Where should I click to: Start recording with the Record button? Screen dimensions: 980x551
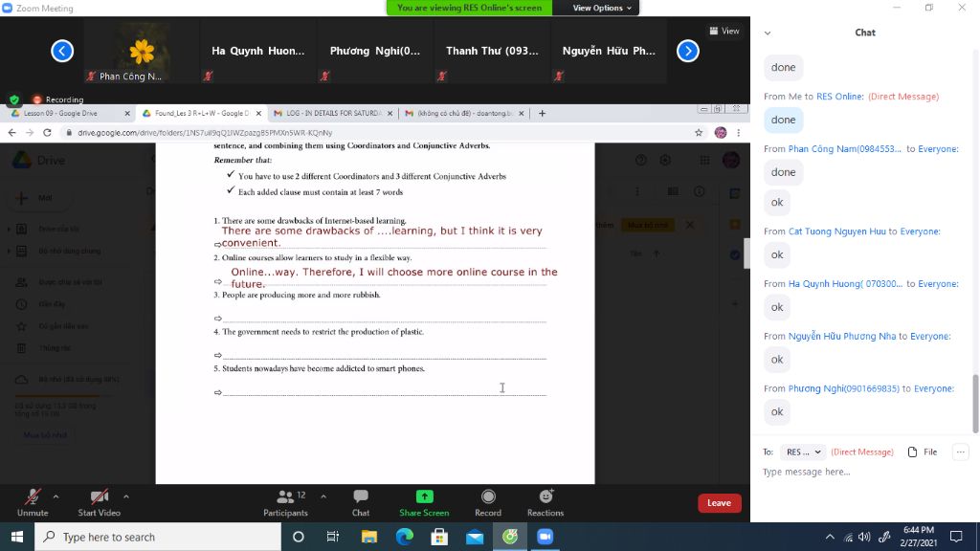(488, 503)
